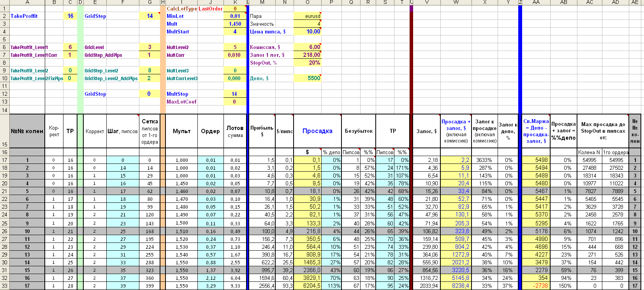Click the Ордер table header

[x=211, y=131]
